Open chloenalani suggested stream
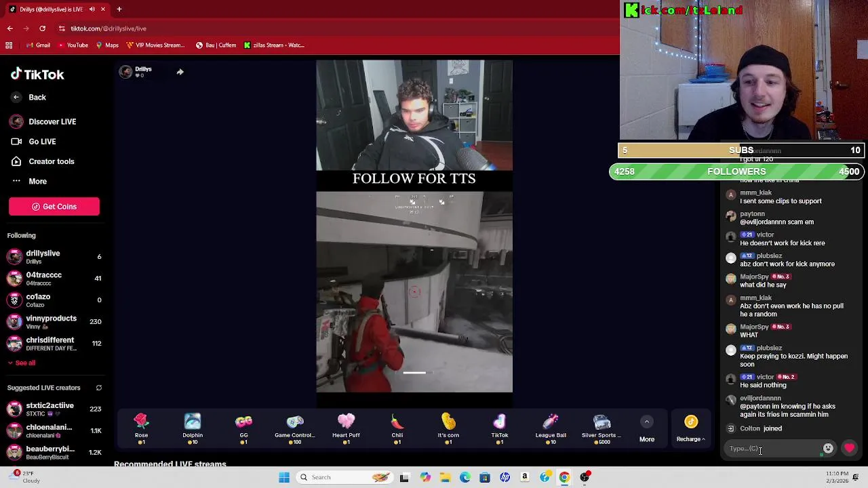 (x=54, y=431)
